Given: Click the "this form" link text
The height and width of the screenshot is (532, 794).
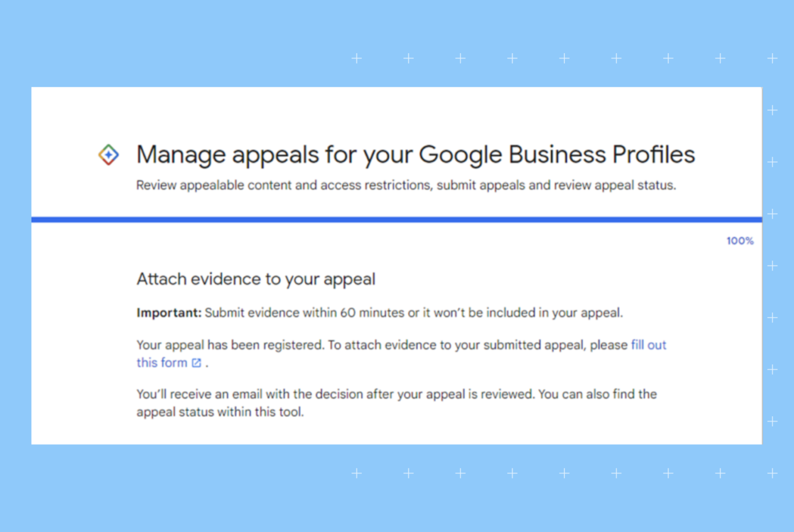Looking at the screenshot, I should [x=162, y=362].
